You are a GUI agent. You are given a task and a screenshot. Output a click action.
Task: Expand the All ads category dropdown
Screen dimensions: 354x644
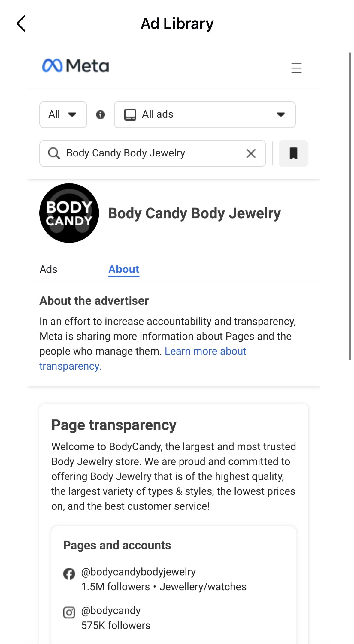click(205, 115)
